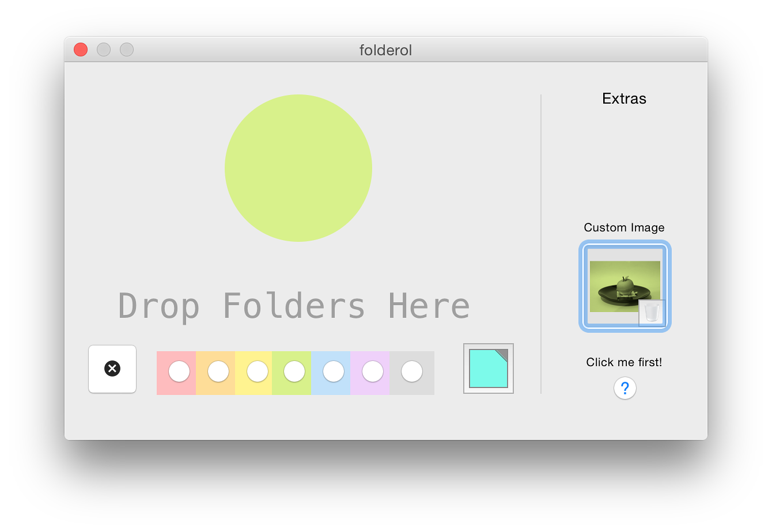This screenshot has height=532, width=772.
Task: Click the 'Drop Folders Here' text
Action: pos(294,306)
